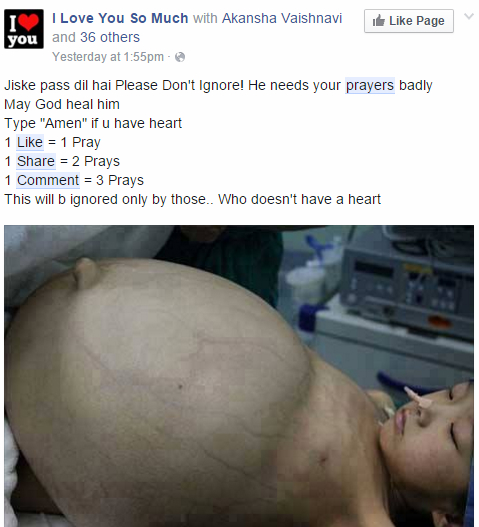This screenshot has width=479, height=527.
Task: Expand the post options chevron
Action: (469, 16)
